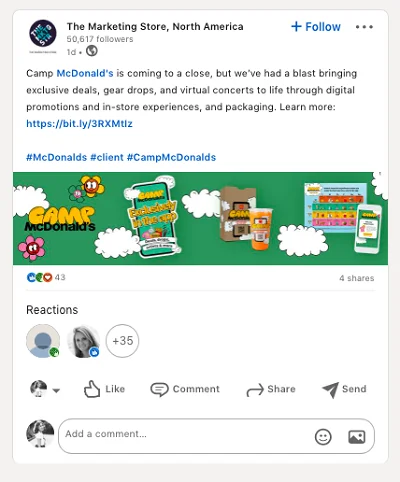
Task: Click The Marketing Store company logo
Action: point(43,34)
